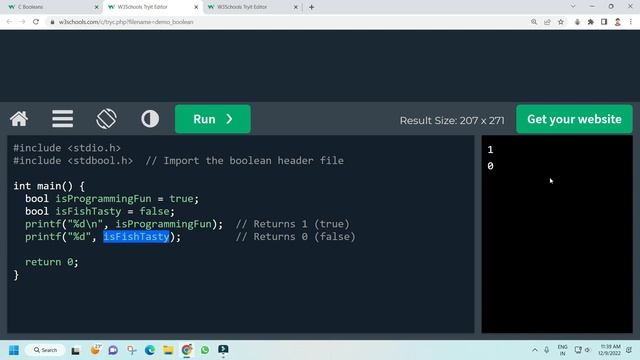The image size is (640, 360).
Task: Open the browser zoom magnifier icon
Action: 534,22
